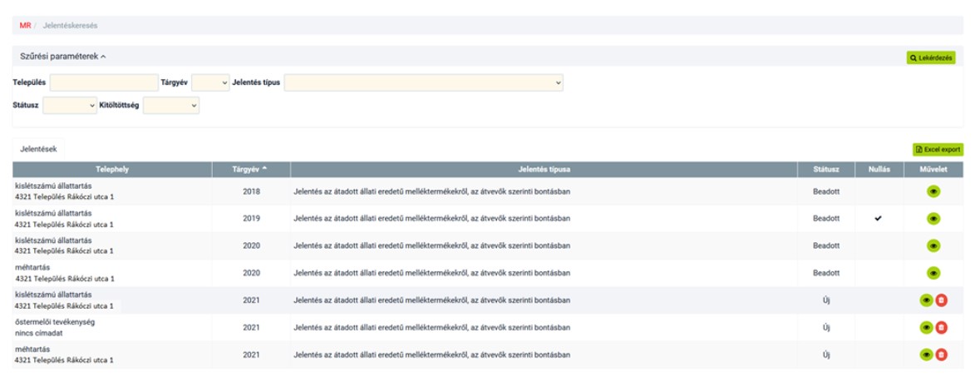
Task: Open eye icon for 2019 report
Action: [933, 219]
